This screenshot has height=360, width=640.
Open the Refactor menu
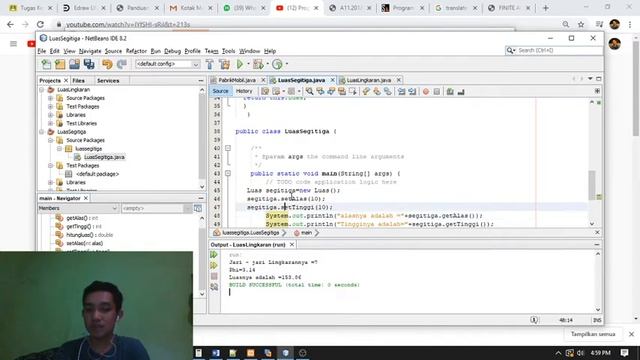pyautogui.click(x=136, y=51)
